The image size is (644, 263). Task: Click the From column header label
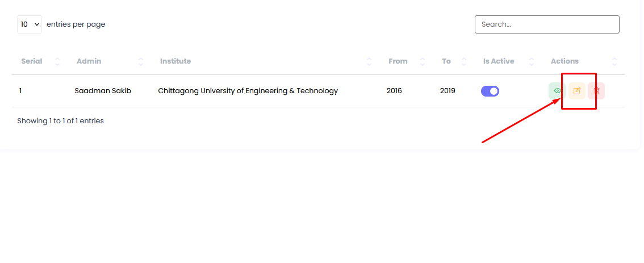(398, 61)
